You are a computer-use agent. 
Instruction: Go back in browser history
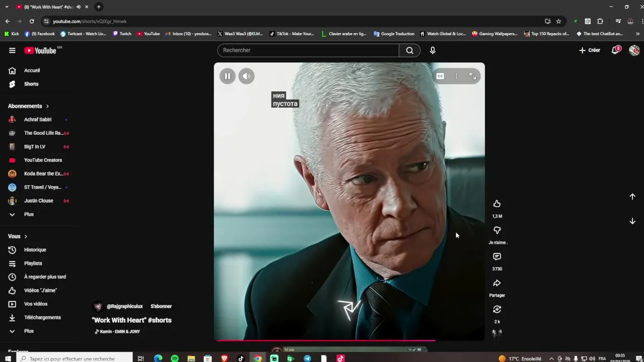pos(8,21)
